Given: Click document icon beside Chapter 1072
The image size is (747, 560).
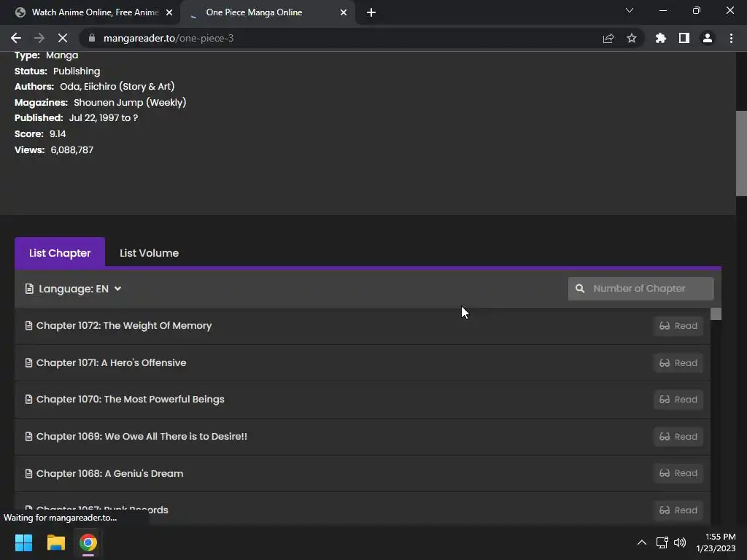Looking at the screenshot, I should pos(28,326).
